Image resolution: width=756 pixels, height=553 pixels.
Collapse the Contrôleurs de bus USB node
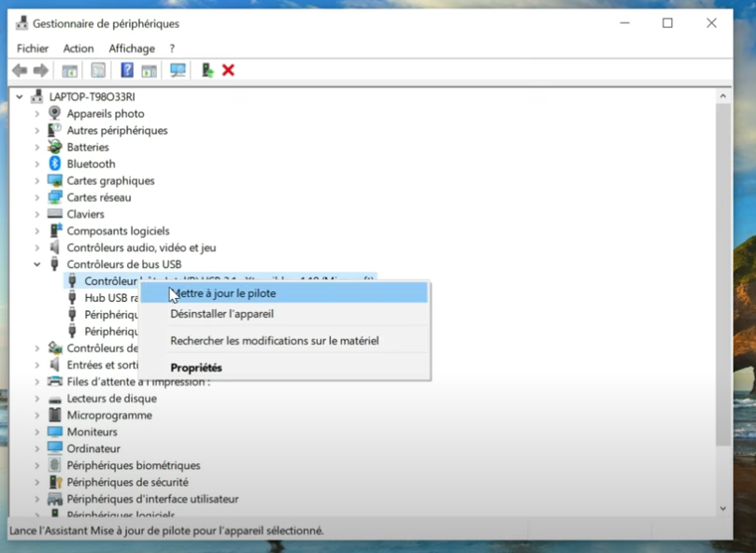tap(37, 264)
